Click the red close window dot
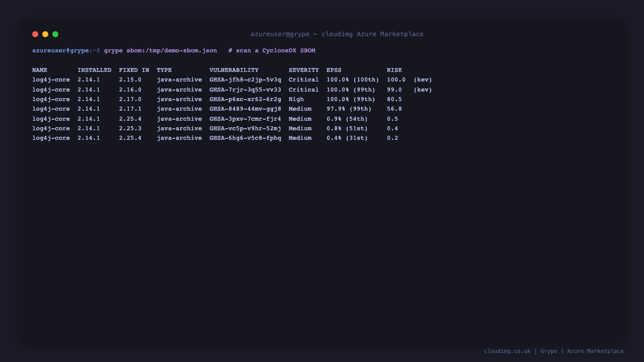Viewport: 644px width, 362px height. tap(35, 34)
